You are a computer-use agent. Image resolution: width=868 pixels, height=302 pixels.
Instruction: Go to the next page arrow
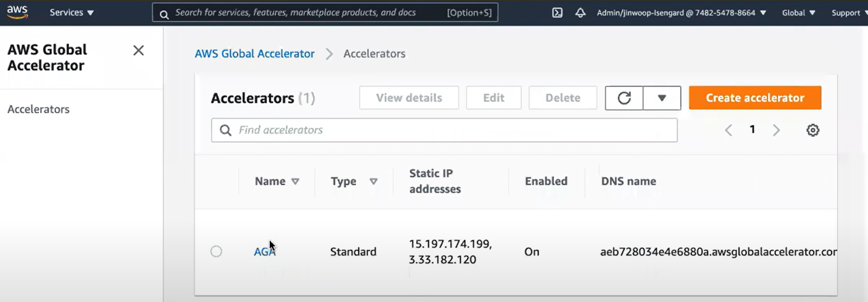pyautogui.click(x=776, y=130)
